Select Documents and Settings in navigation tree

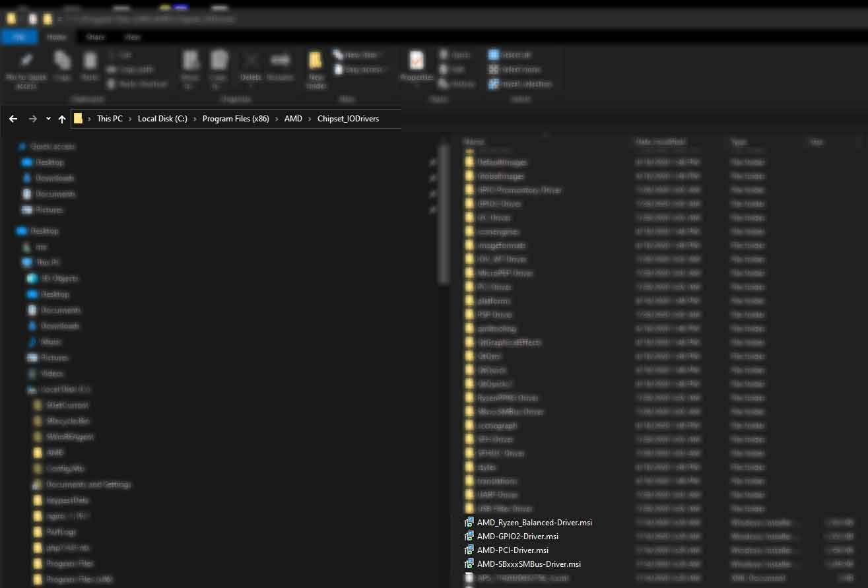pos(88,484)
